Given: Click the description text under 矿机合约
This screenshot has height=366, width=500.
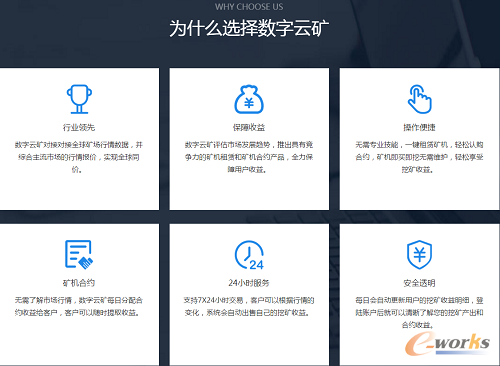Looking at the screenshot, I should pyautogui.click(x=79, y=306).
